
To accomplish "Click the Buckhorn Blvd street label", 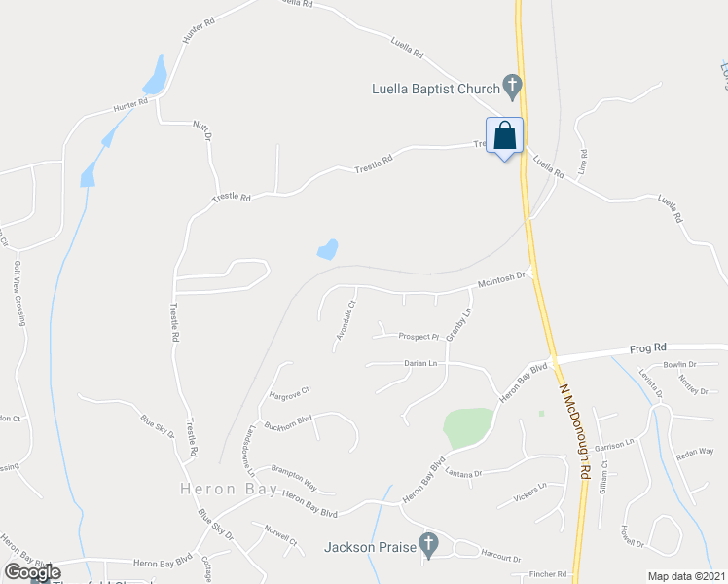I will [288, 422].
